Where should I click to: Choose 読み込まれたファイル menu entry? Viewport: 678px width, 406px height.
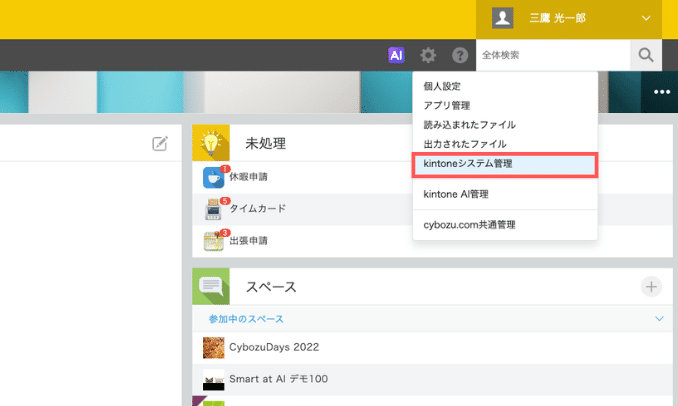[x=505, y=125]
